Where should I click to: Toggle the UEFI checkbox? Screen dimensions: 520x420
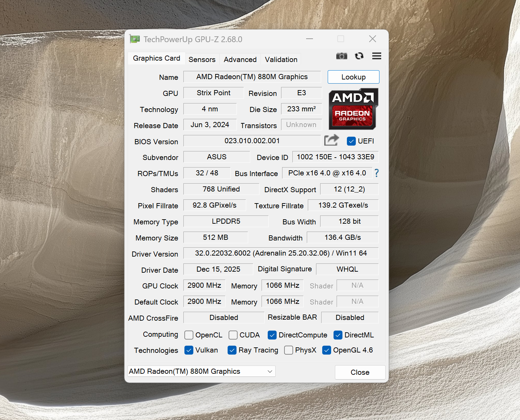coord(351,141)
